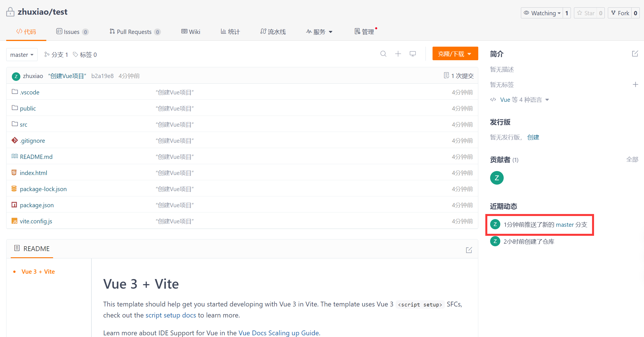Image resolution: width=644 pixels, height=337 pixels.
Task: Click the plus icon to add file
Action: point(398,54)
